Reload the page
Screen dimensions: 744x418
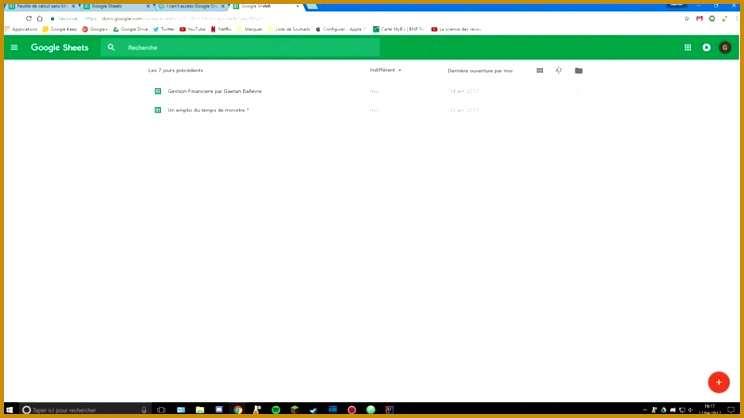(28, 19)
